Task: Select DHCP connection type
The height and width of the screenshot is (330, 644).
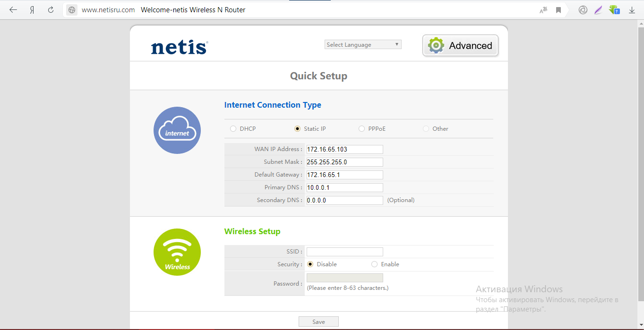Action: coord(233,128)
